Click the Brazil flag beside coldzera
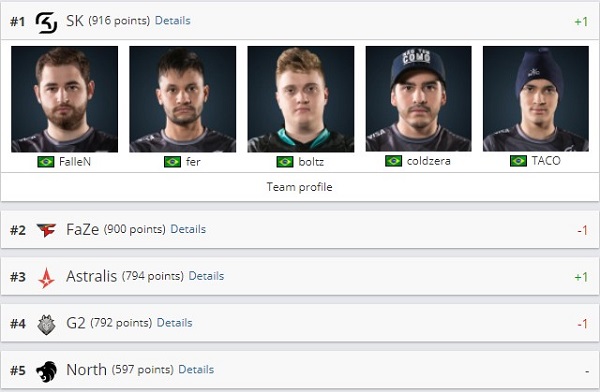Image resolution: width=600 pixels, height=392 pixels. tap(393, 161)
